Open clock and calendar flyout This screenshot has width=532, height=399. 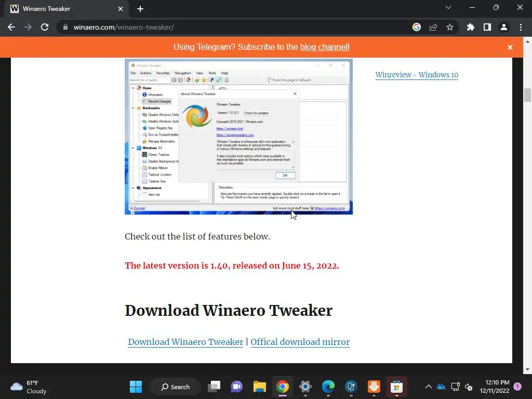(x=495, y=387)
